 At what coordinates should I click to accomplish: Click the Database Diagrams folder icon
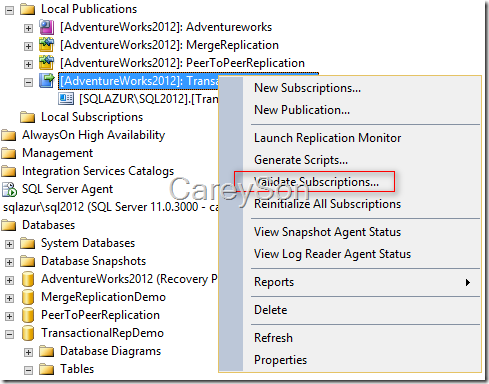coord(46,351)
